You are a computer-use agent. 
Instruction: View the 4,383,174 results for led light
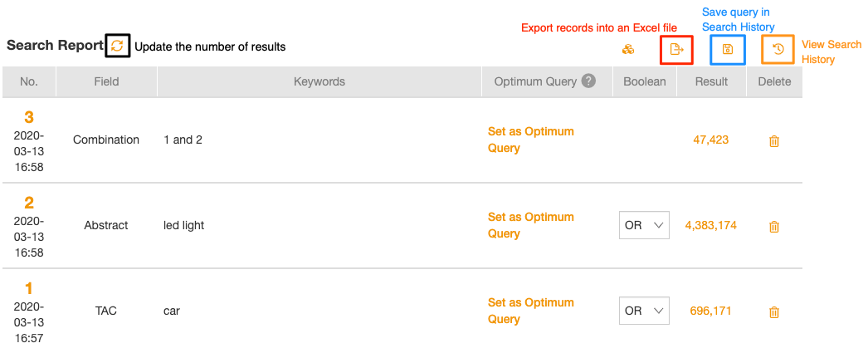pyautogui.click(x=711, y=226)
